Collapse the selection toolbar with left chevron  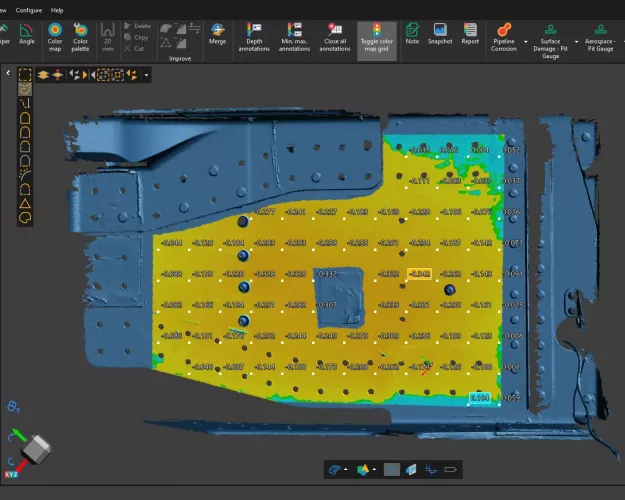(x=7, y=74)
